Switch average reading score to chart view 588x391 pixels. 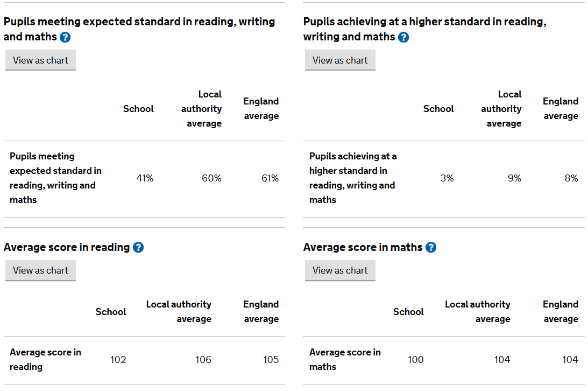pos(40,270)
